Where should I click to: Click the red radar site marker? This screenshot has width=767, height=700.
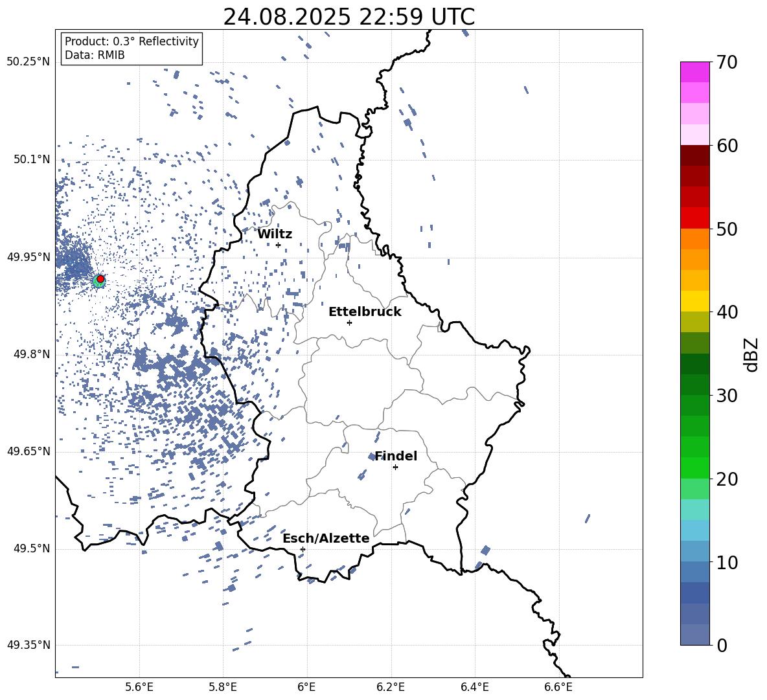(x=100, y=279)
